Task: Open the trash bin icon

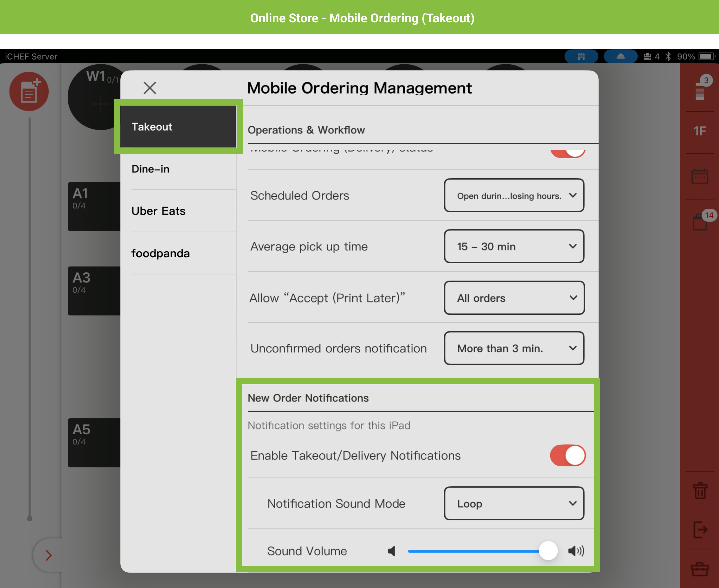Action: coord(700,491)
